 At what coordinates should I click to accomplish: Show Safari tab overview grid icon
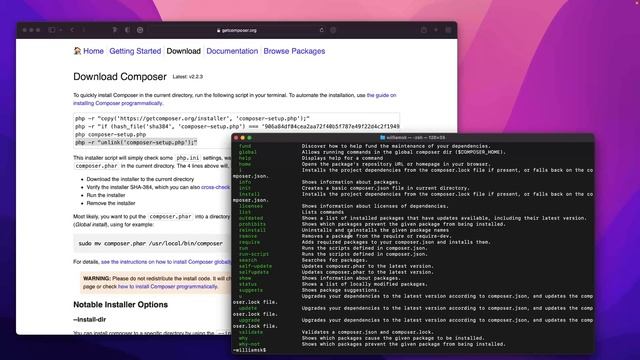[448, 30]
